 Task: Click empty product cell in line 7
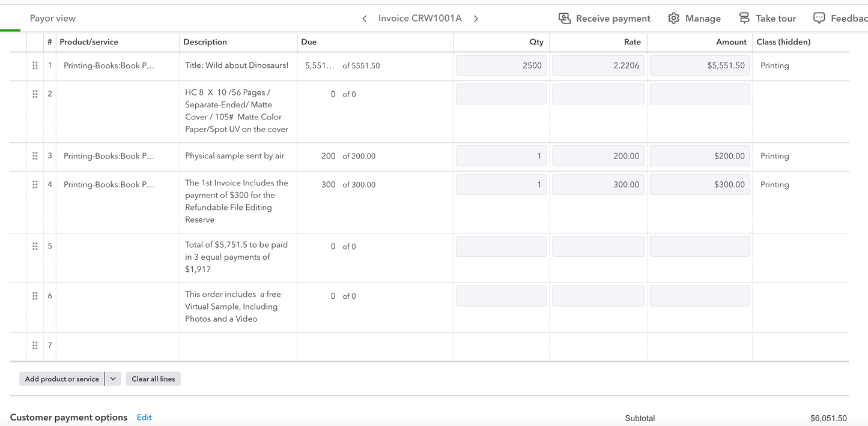[118, 346]
